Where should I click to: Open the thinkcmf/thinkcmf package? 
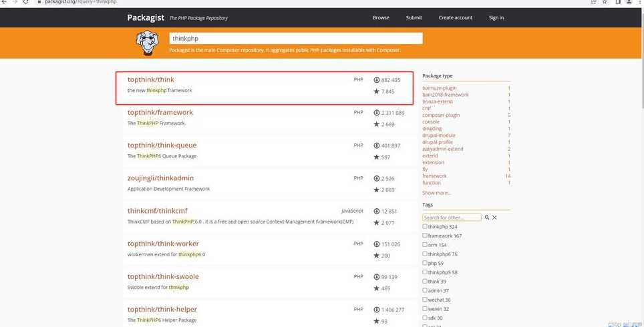(x=157, y=211)
